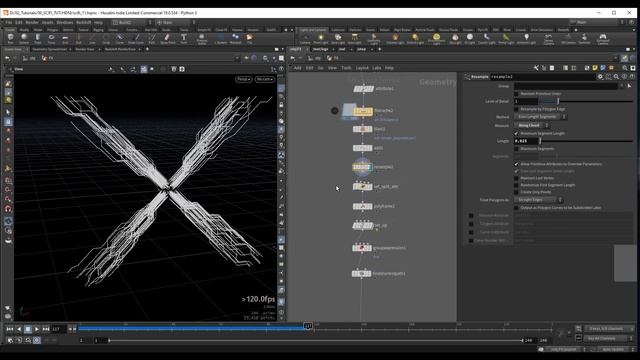Select the filecache2 node
Image resolution: width=640 pixels, height=360 pixels.
pos(362,111)
